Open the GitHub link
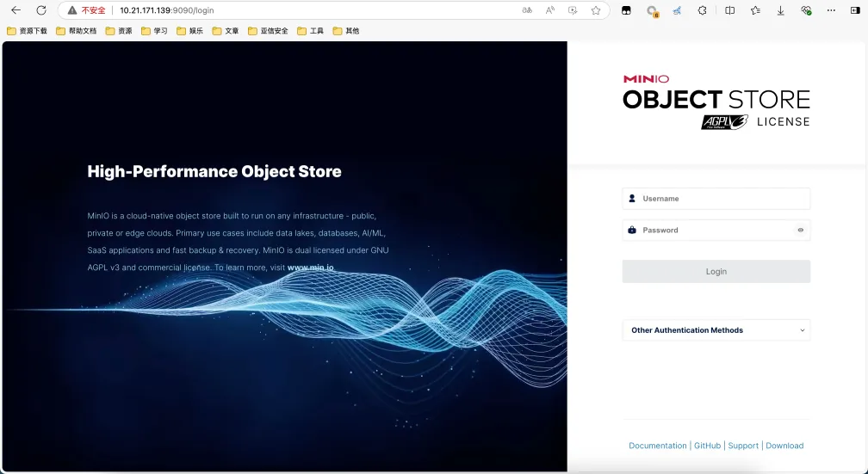The height and width of the screenshot is (474, 868). tap(708, 446)
